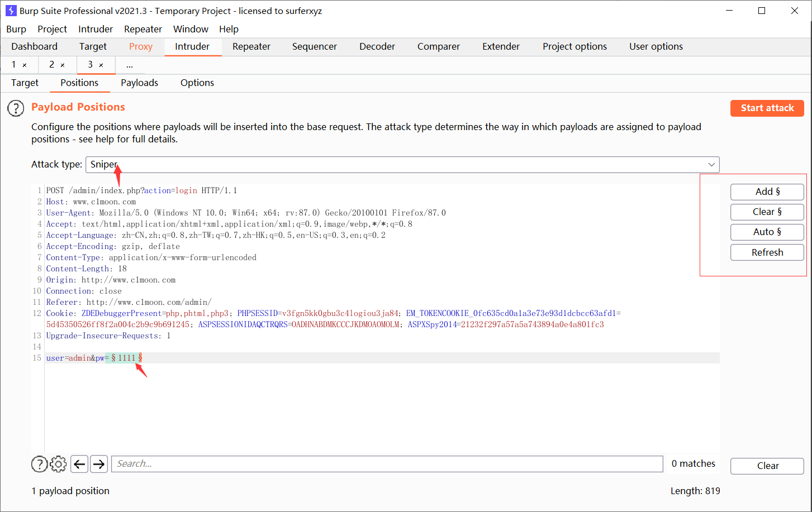Select the Positions sub-tab
812x512 pixels.
[x=79, y=83]
